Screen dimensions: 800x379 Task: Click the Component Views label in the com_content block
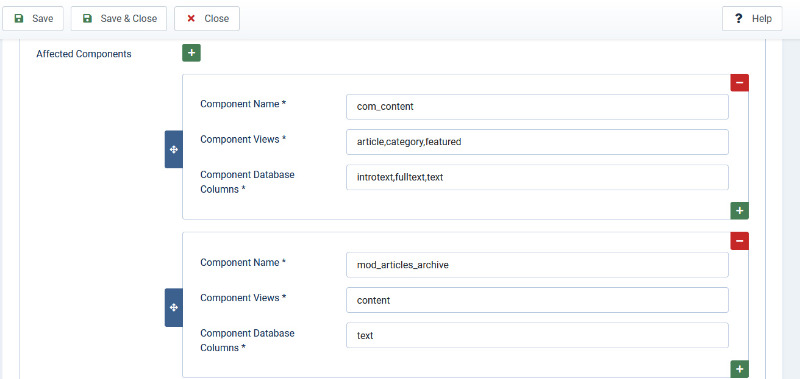(x=243, y=139)
